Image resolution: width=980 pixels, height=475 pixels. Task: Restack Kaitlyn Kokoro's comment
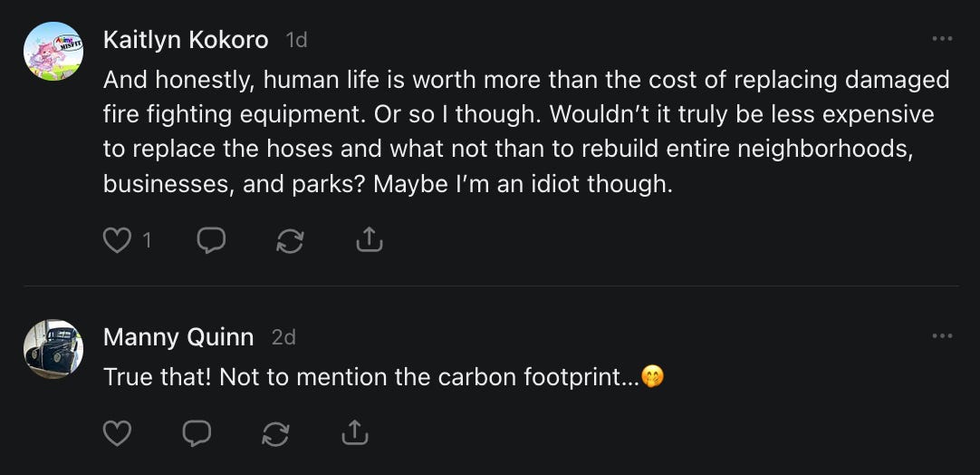(290, 240)
